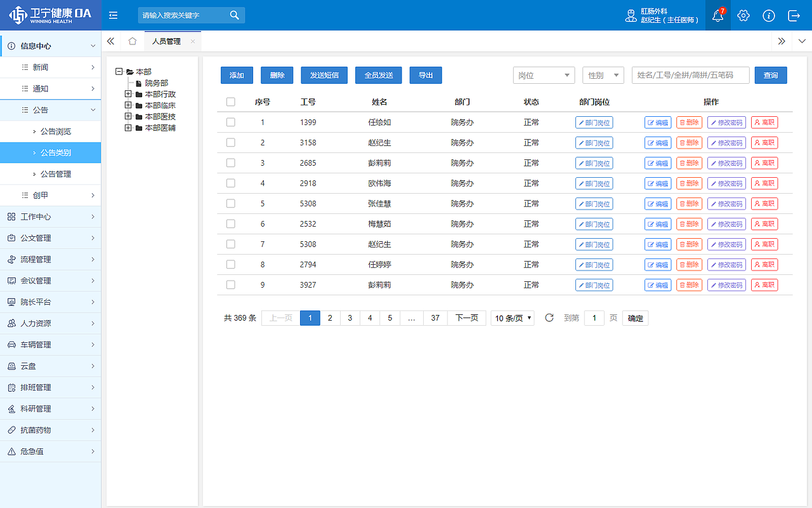Click the magnifier icon in the search bar
Screen dimensions: 812x508
234,15
